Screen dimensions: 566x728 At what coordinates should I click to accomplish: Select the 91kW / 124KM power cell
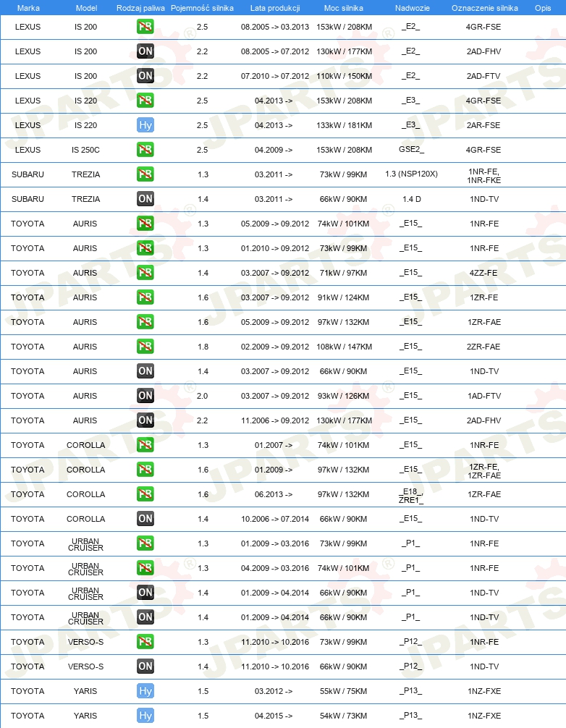pos(344,297)
